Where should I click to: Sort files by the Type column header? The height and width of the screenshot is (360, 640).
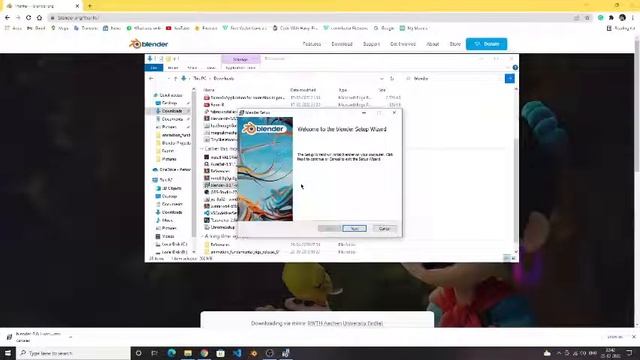343,90
